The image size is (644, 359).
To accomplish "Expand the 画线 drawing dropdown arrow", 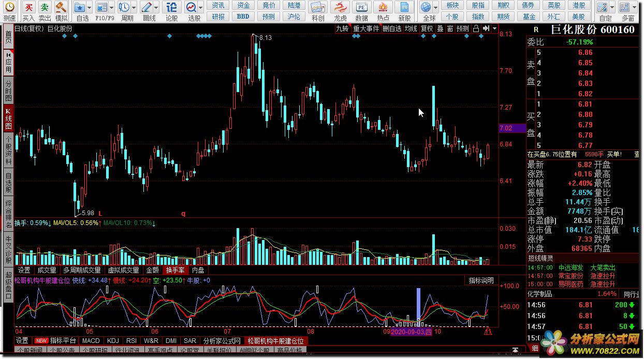I will pyautogui.click(x=156, y=8).
